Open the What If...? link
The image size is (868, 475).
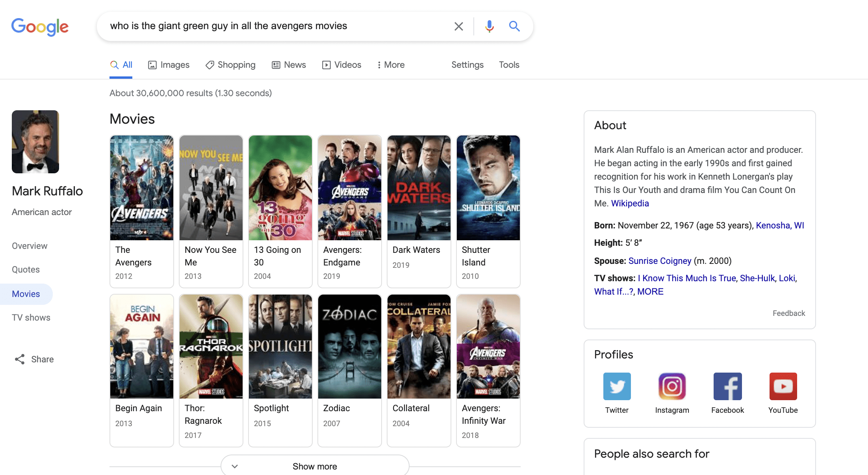614,291
